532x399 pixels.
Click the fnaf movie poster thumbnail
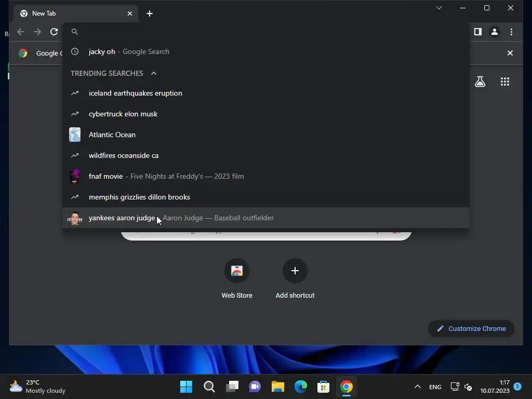pos(75,177)
